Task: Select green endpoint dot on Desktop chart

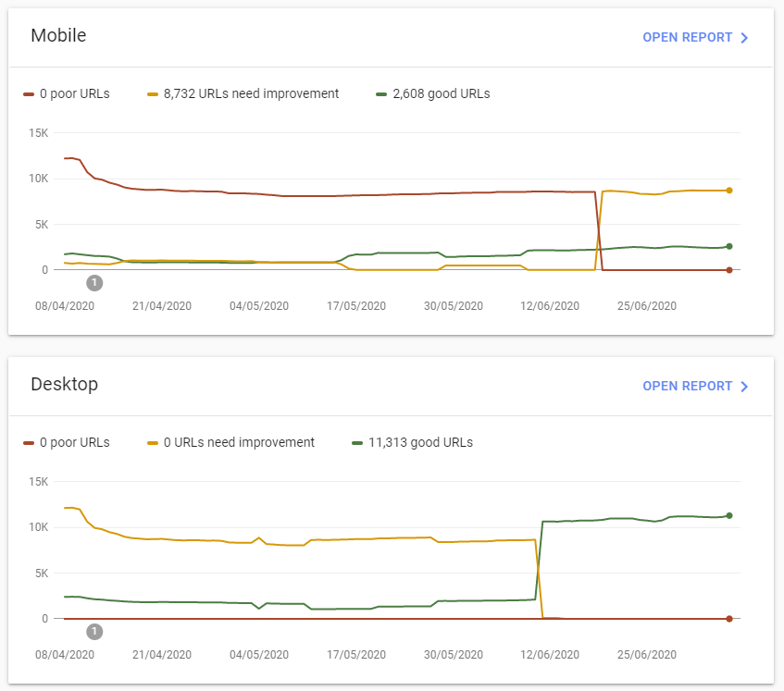Action: pyautogui.click(x=729, y=515)
